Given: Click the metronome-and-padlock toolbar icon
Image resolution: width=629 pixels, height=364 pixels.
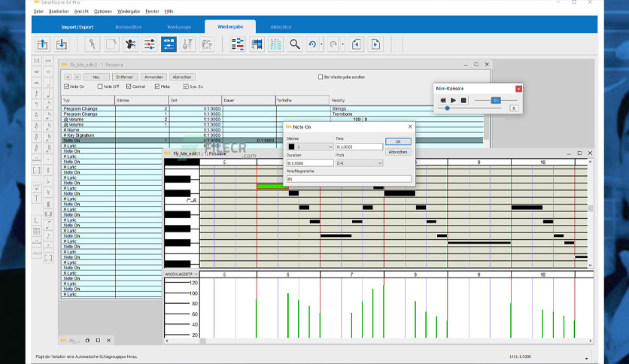Looking at the screenshot, I should point(188,44).
